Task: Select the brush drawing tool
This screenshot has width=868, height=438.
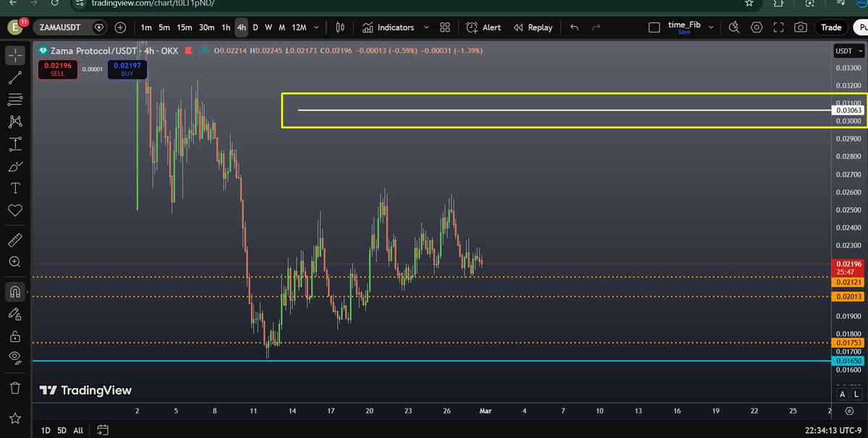Action: [14, 167]
